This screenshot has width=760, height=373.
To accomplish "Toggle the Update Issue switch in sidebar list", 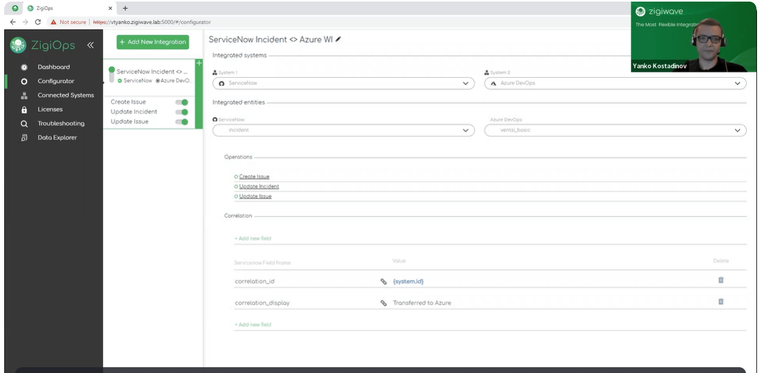I will 182,122.
